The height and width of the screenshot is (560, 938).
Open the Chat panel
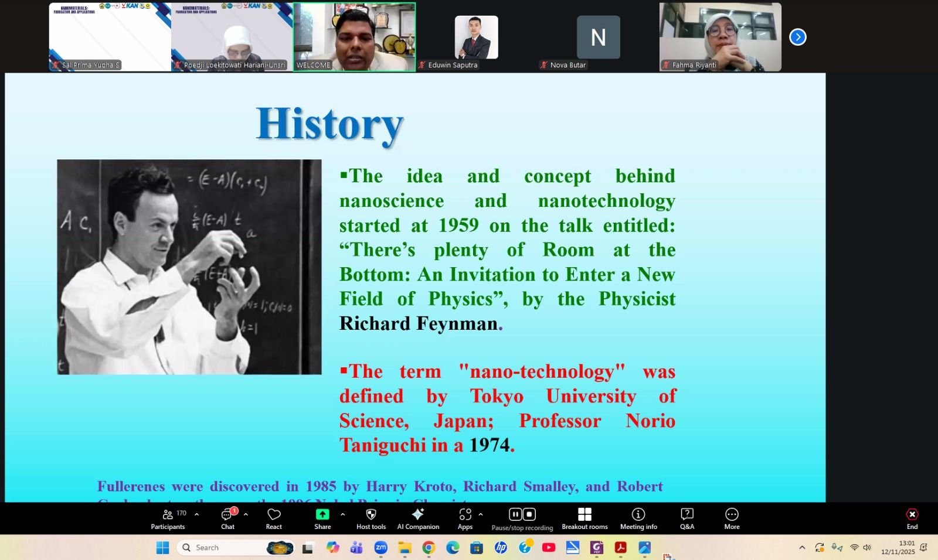[227, 518]
